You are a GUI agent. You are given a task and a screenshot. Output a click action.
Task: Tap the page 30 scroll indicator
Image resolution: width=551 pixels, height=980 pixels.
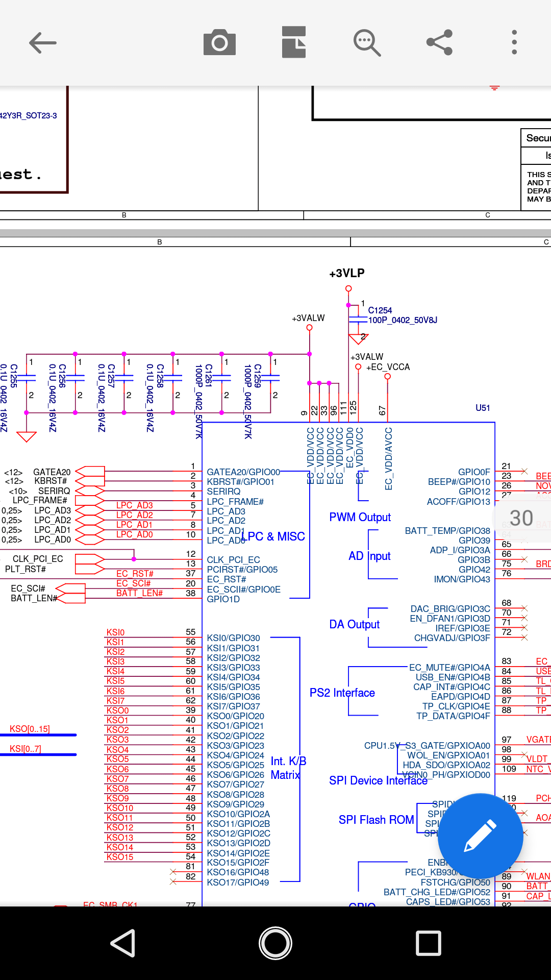(521, 518)
